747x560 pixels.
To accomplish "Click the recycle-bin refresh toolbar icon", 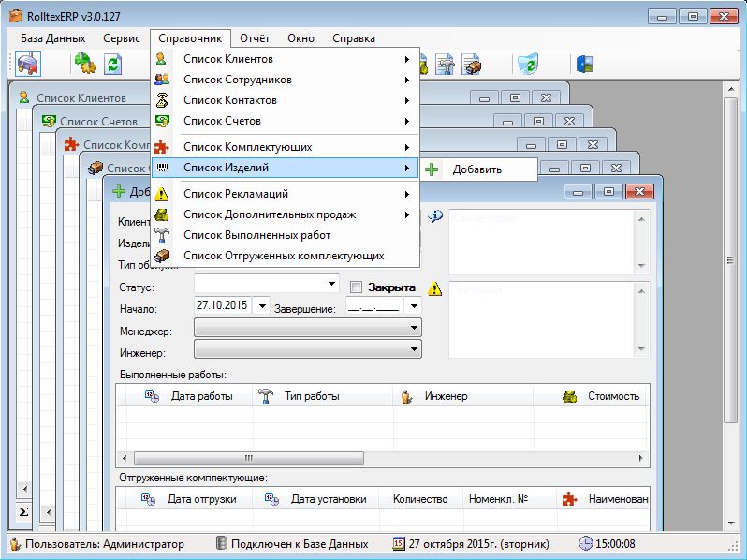I will pyautogui.click(x=528, y=64).
